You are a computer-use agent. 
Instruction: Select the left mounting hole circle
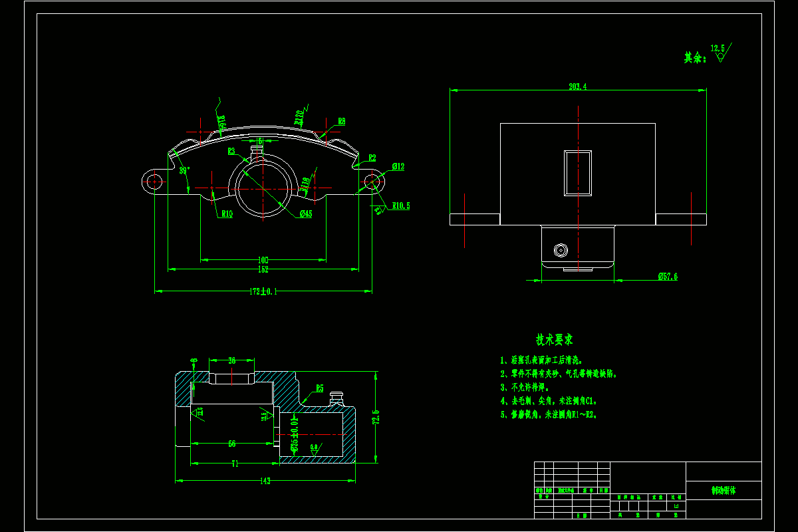pos(154,181)
